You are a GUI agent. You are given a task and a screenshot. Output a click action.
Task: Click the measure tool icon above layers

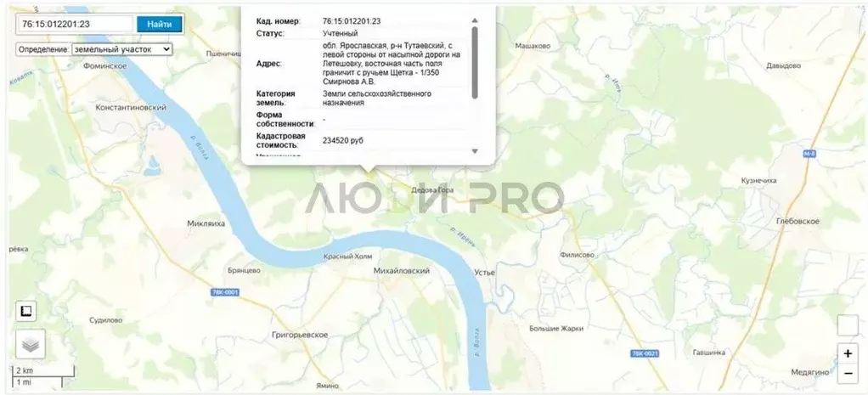26,311
